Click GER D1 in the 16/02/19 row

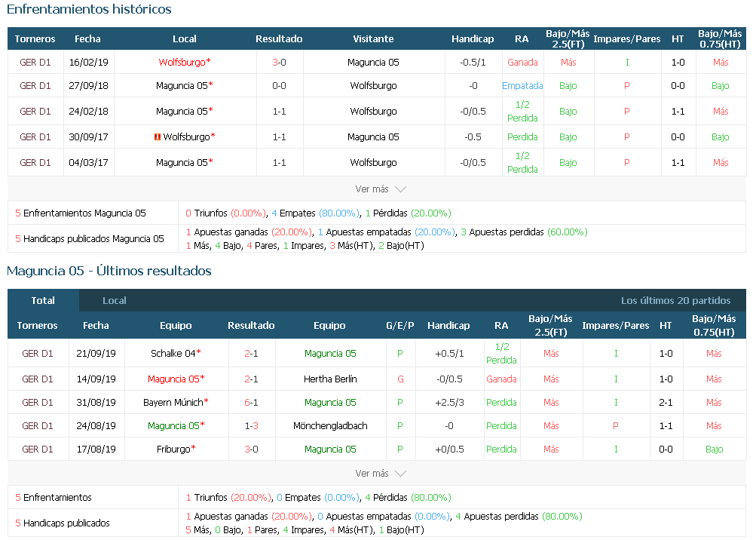35,63
